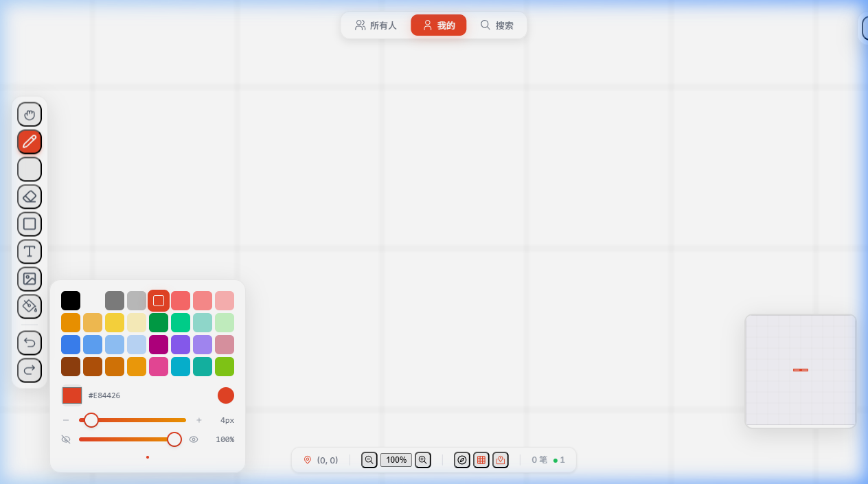Click the canvas minimap thumbnail
The height and width of the screenshot is (484, 868).
[801, 371]
